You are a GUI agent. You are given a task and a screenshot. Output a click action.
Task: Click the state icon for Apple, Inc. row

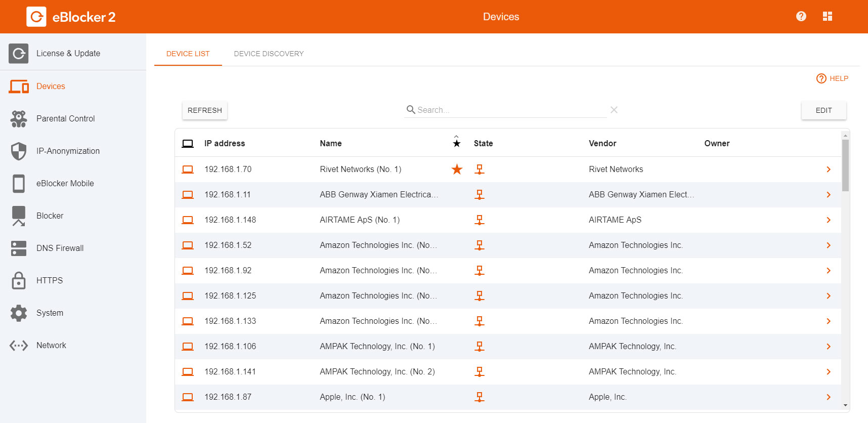click(x=480, y=397)
